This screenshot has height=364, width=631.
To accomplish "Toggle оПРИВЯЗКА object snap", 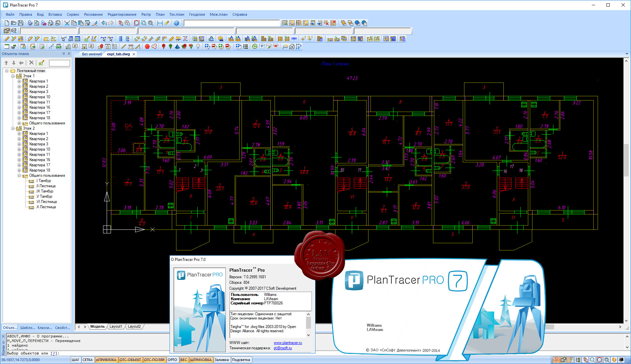I will (106, 360).
